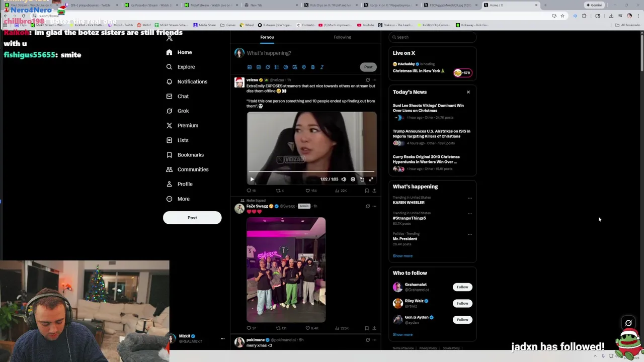644x362 pixels.
Task: Open options for #StrangerThings5 trend
Action: point(470,214)
